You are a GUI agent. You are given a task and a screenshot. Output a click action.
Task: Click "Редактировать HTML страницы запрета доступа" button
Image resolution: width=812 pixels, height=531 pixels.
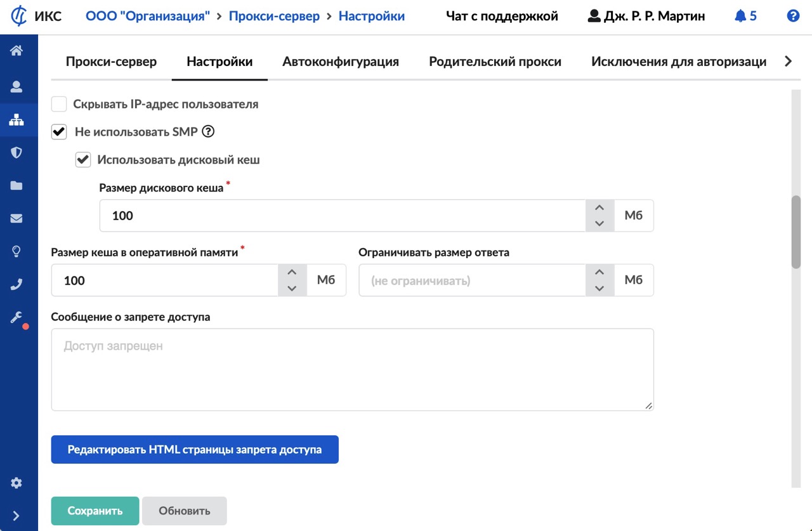(195, 449)
